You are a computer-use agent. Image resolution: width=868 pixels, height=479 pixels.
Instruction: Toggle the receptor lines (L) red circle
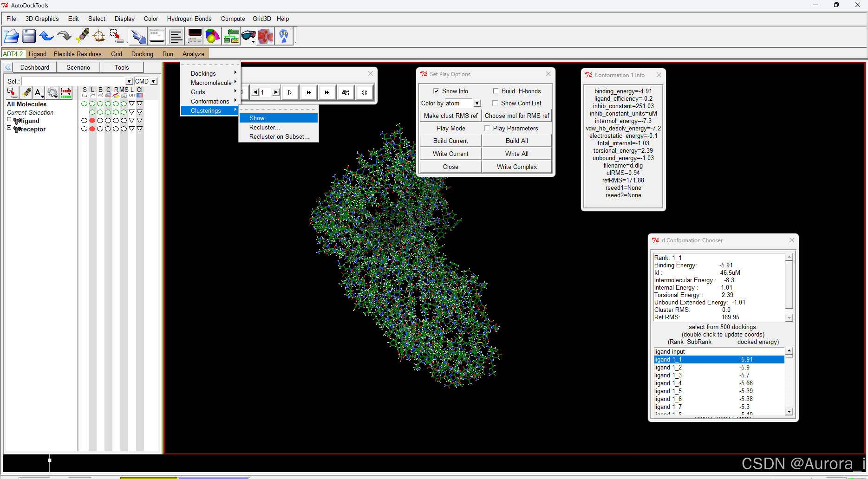[92, 129]
